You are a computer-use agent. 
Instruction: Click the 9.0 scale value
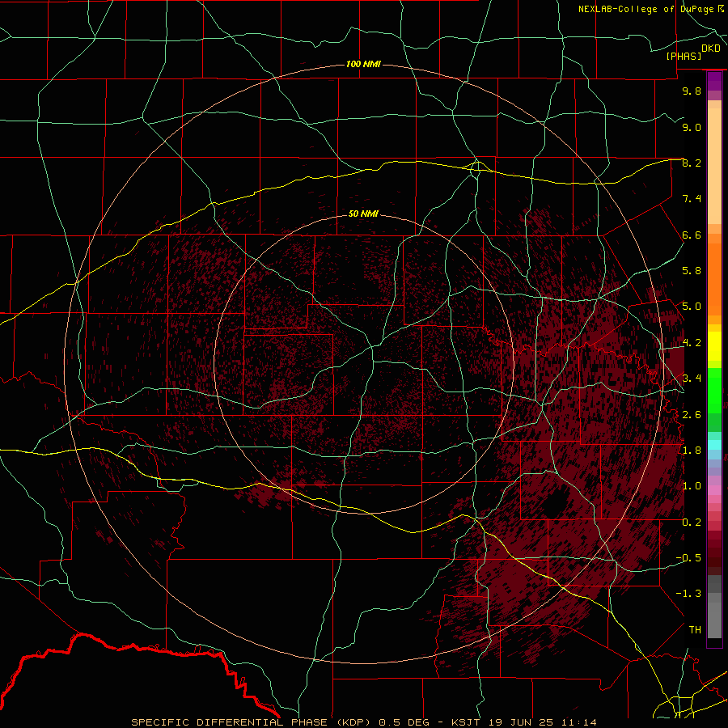[x=692, y=128]
